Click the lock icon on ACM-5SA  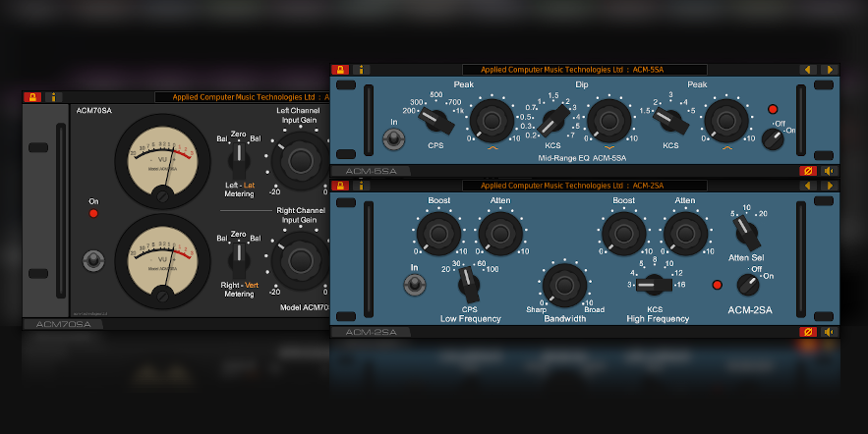click(x=340, y=70)
